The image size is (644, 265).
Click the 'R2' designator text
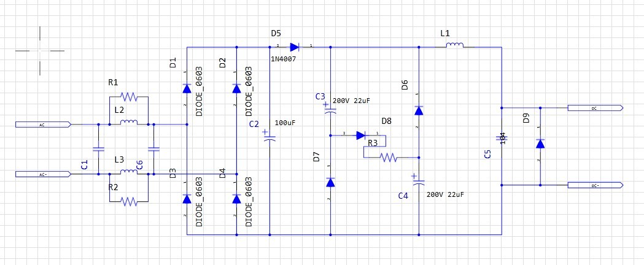(x=114, y=187)
